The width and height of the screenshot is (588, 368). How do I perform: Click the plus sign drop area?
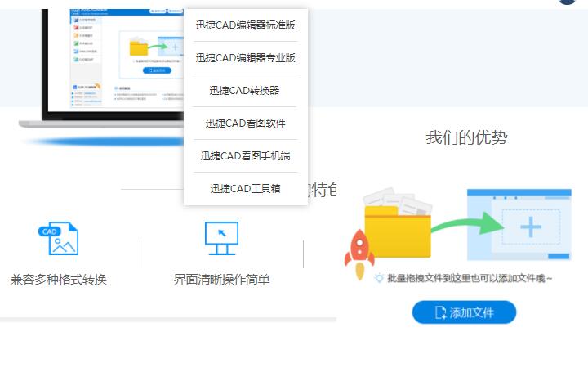click(531, 227)
